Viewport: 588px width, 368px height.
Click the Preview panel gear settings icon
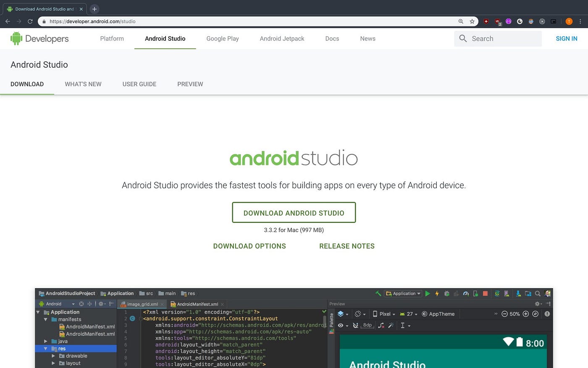pyautogui.click(x=538, y=304)
